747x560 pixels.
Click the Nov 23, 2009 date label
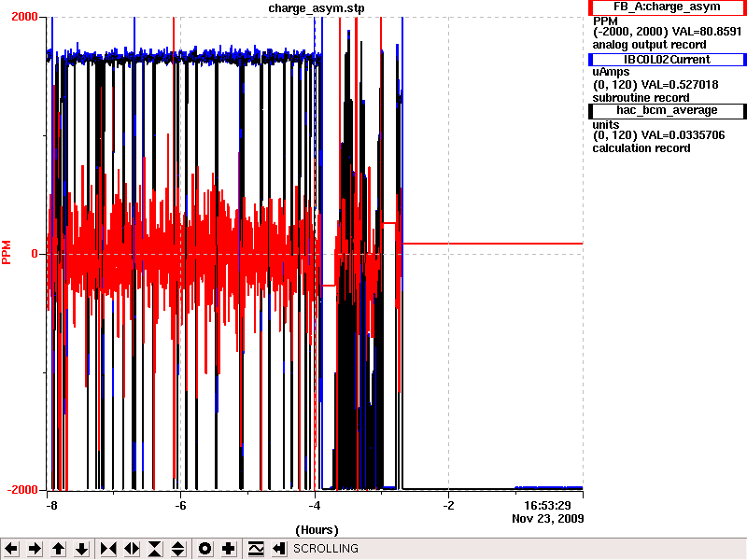pyautogui.click(x=548, y=519)
